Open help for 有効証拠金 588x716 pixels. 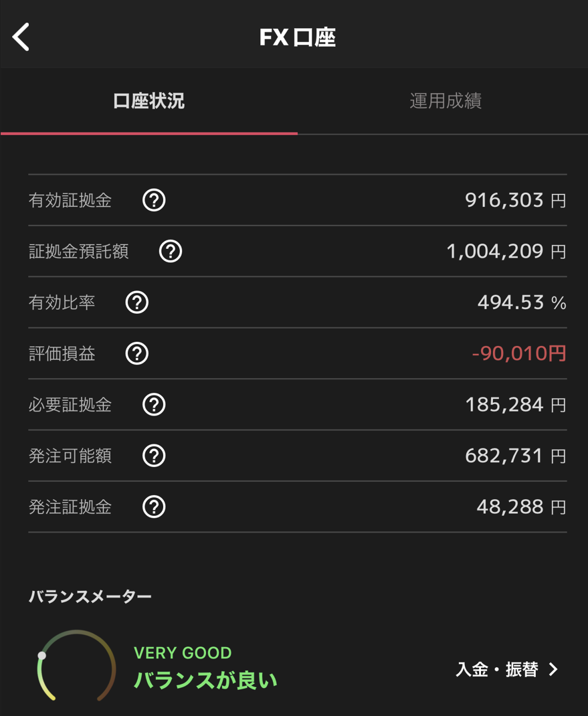point(154,200)
